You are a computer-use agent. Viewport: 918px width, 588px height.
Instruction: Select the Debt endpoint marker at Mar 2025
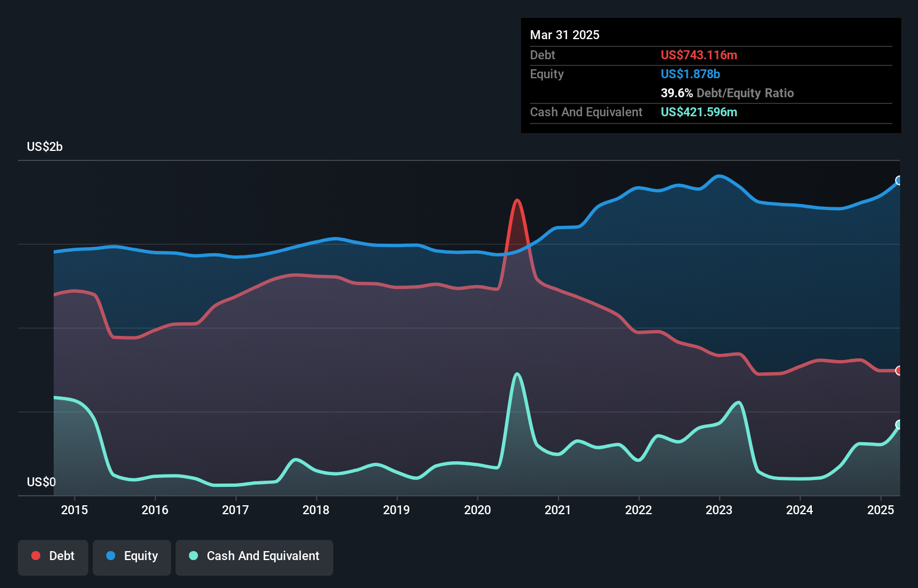(x=899, y=371)
